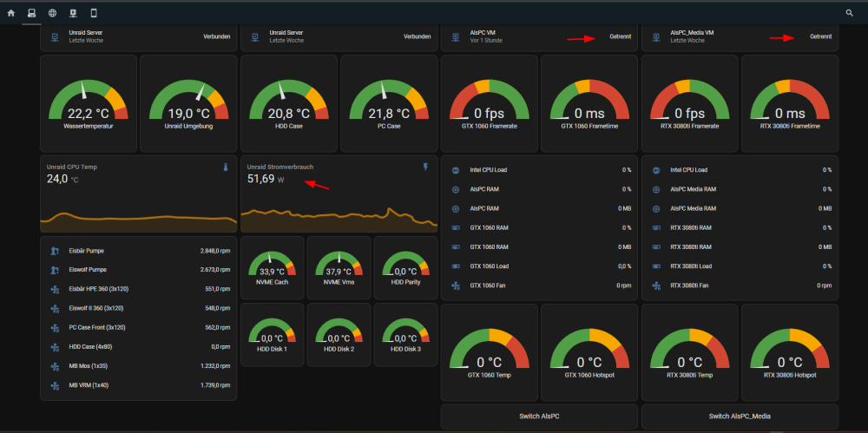Click the GTX 1060 Fan row label

click(487, 285)
